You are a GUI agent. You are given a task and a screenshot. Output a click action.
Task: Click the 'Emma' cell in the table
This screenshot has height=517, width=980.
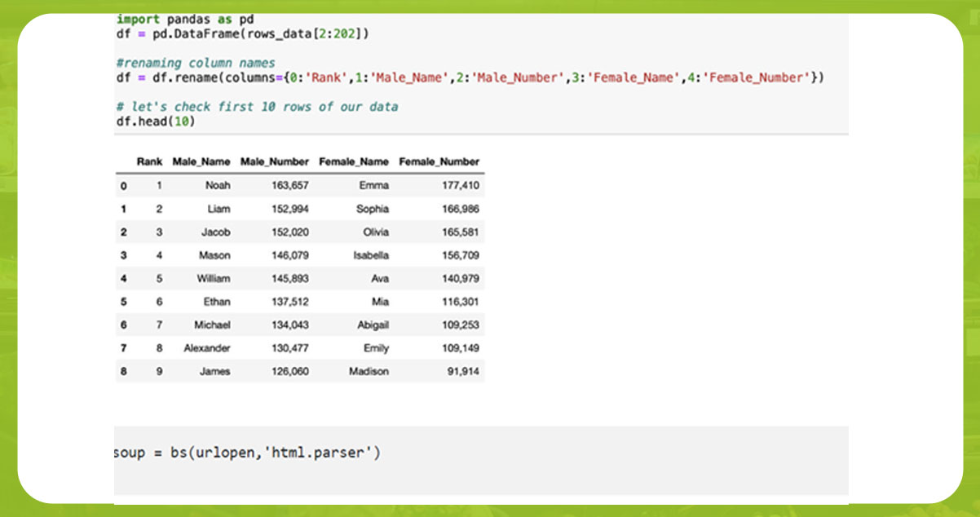tap(373, 185)
